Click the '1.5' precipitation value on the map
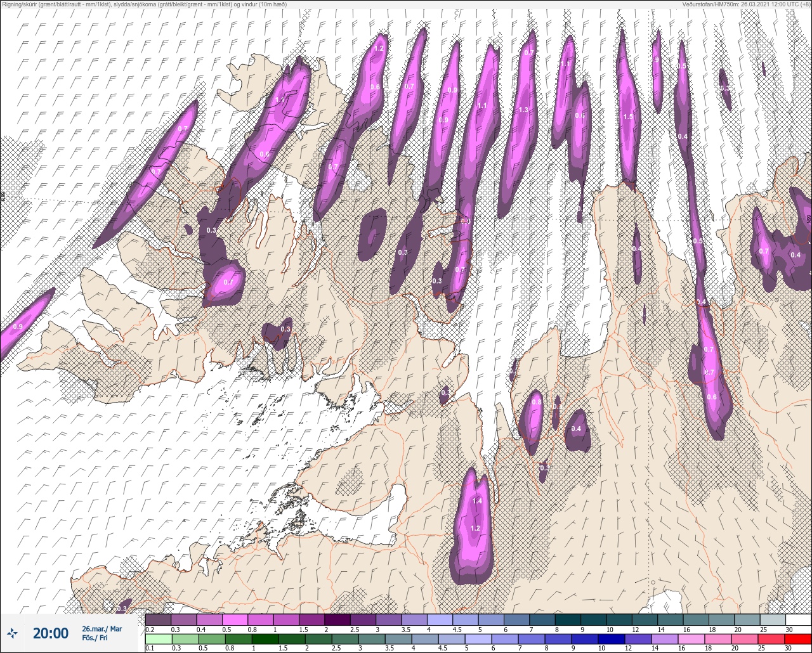 (628, 117)
